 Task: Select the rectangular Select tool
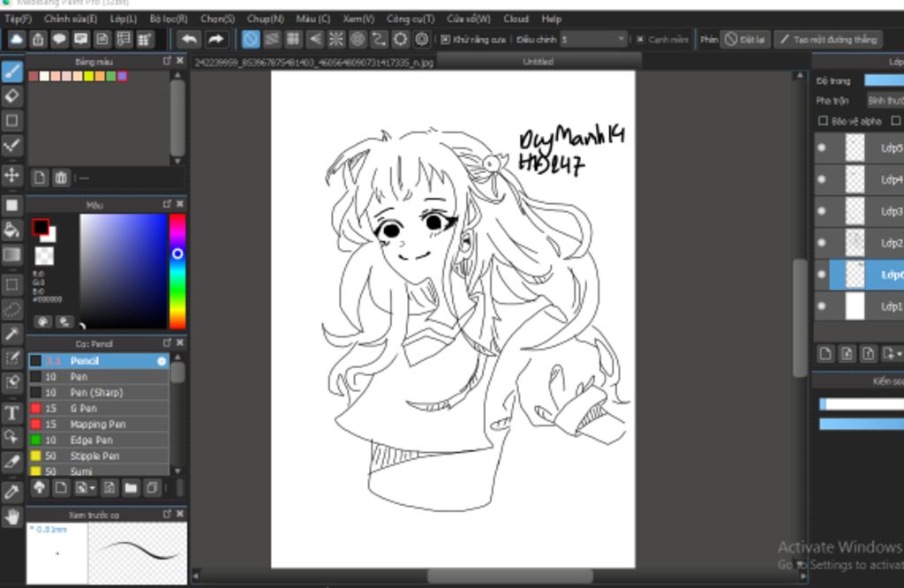[12, 285]
